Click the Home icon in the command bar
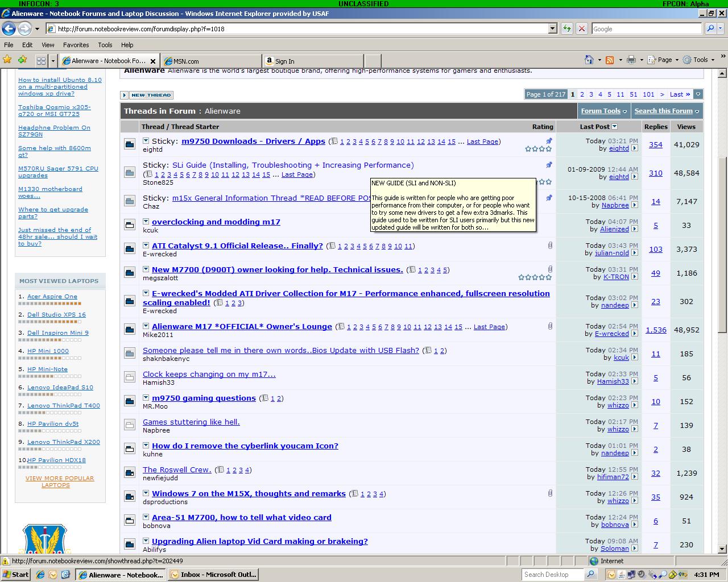Screen dimensions: 728x582 (589, 60)
